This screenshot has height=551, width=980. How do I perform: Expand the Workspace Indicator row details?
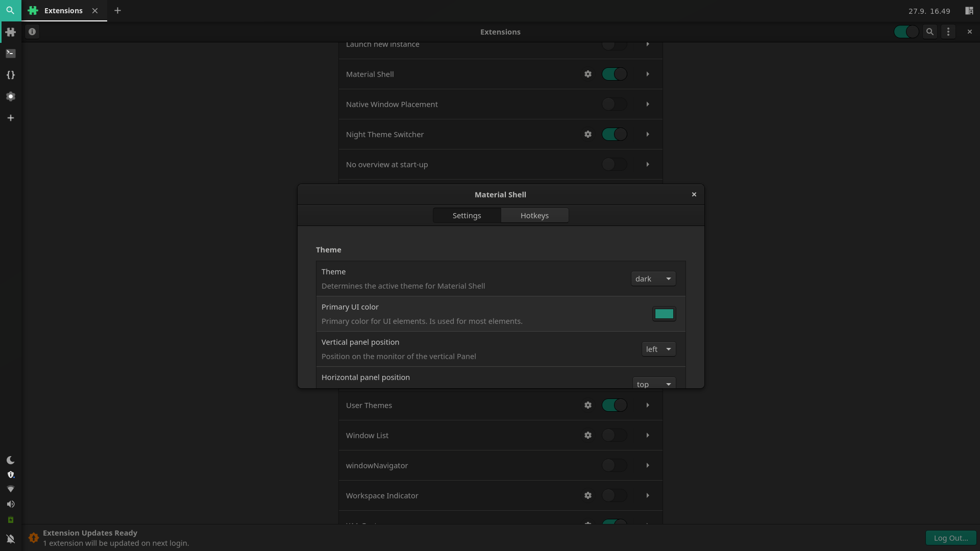pyautogui.click(x=648, y=495)
